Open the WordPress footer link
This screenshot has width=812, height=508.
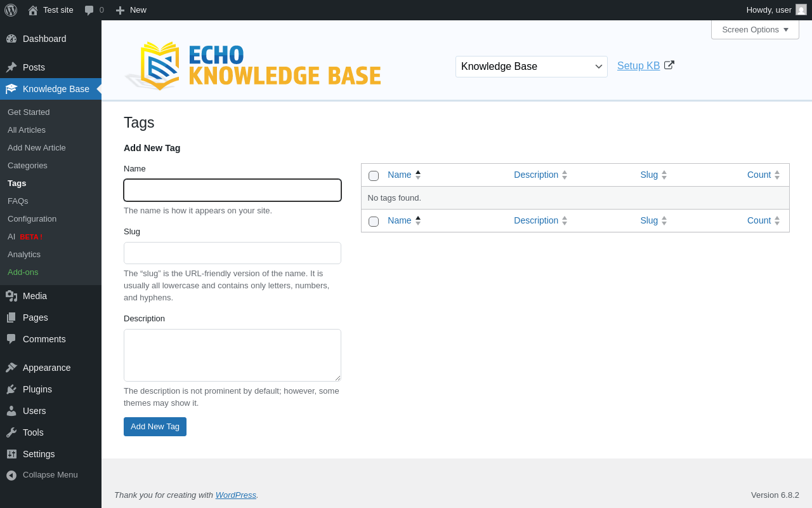(x=236, y=495)
